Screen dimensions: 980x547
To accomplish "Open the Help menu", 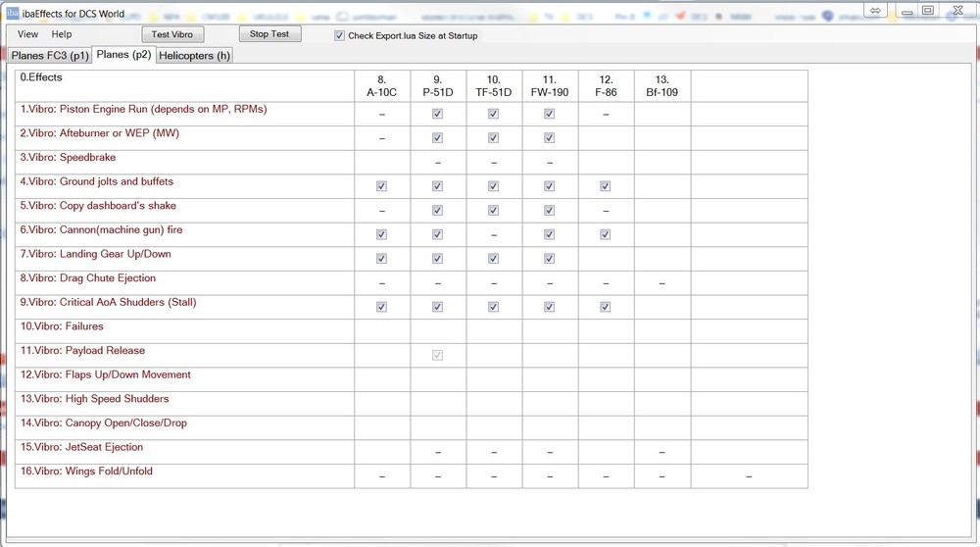I will (x=61, y=34).
